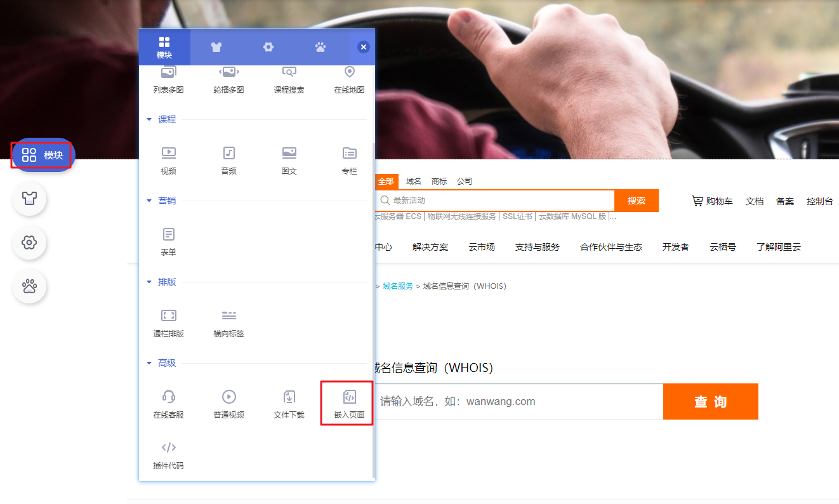Add the 视频 module
The height and width of the screenshot is (504, 839).
[x=168, y=161]
